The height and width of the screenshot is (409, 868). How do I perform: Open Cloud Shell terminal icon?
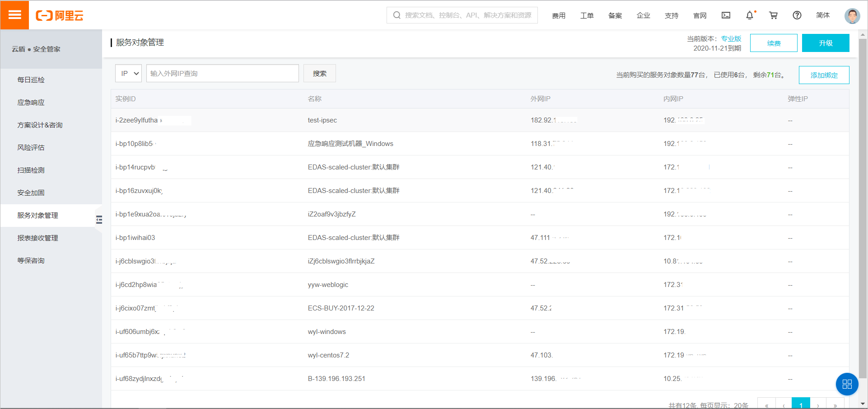[x=726, y=15]
